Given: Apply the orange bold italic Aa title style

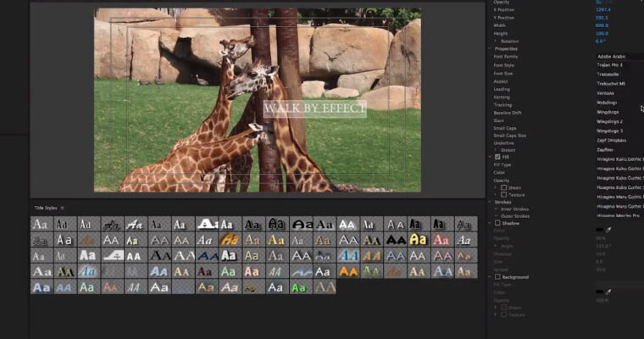Looking at the screenshot, I should (230, 240).
